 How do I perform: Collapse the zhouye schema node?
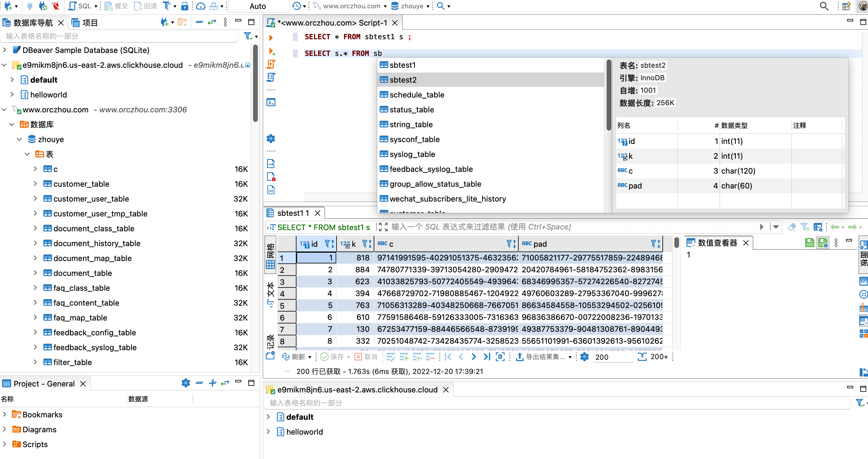click(x=20, y=139)
